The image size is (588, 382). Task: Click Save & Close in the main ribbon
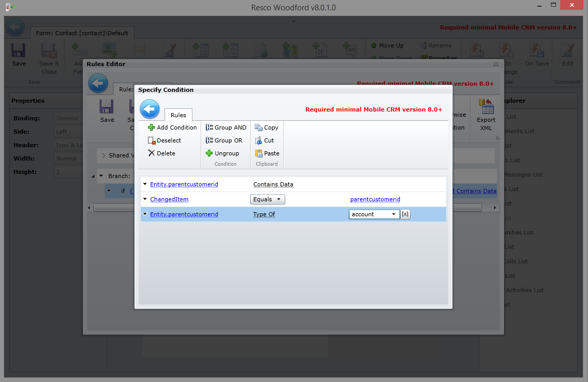[49, 59]
